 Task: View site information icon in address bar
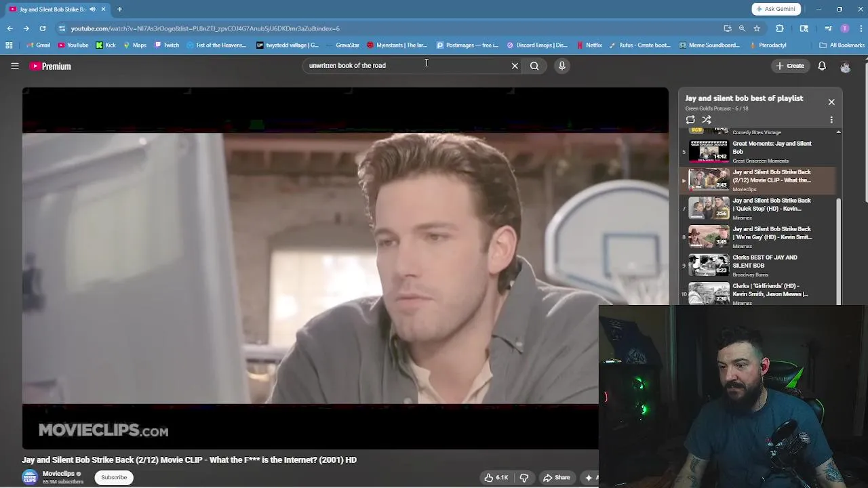click(62, 28)
